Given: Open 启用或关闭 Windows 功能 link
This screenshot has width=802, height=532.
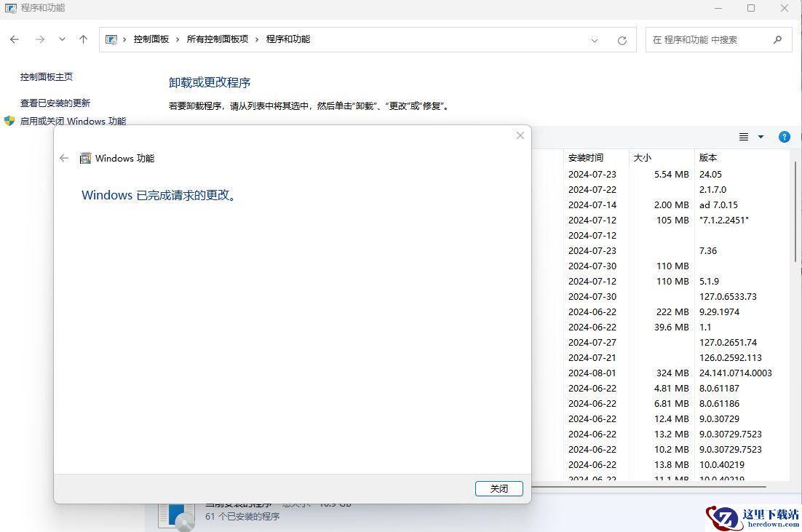Looking at the screenshot, I should [73, 122].
